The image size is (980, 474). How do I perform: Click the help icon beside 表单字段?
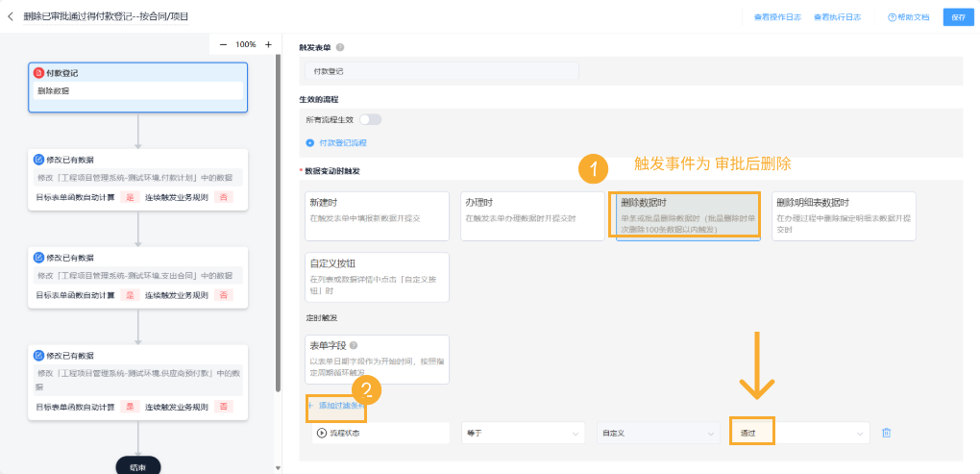354,345
